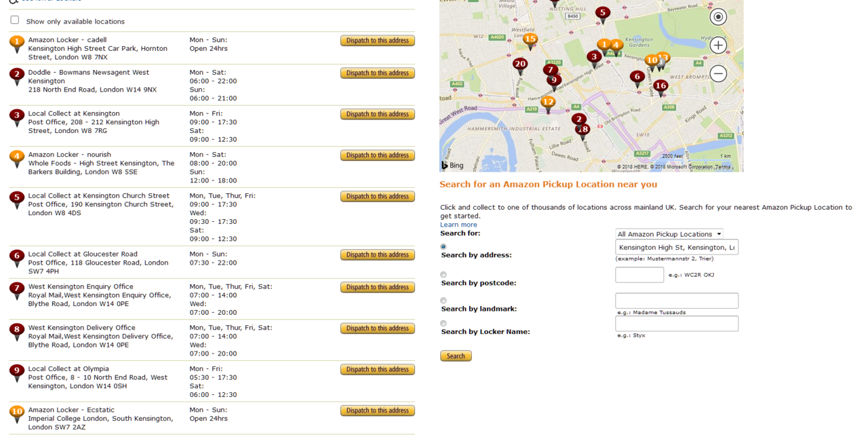
Task: Click list marker 10 for Amazon Locker Ecstatic
Action: (x=17, y=413)
